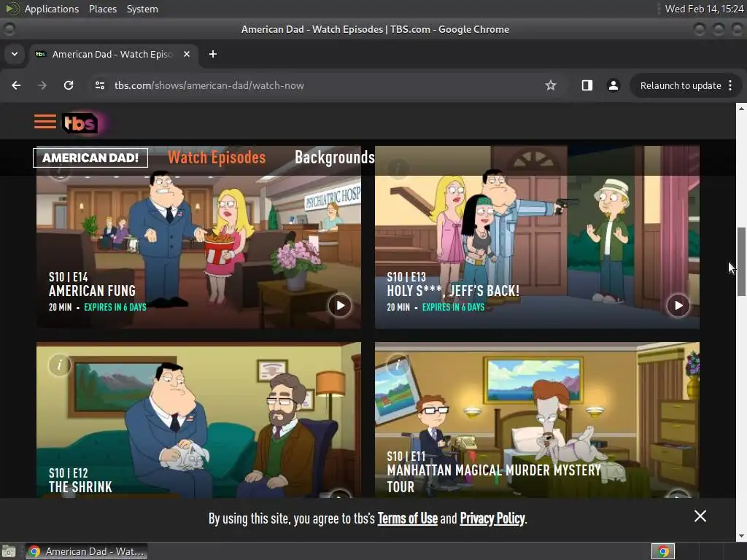Click the clock showing Wed Feb 14
747x560 pixels.
tap(704, 9)
